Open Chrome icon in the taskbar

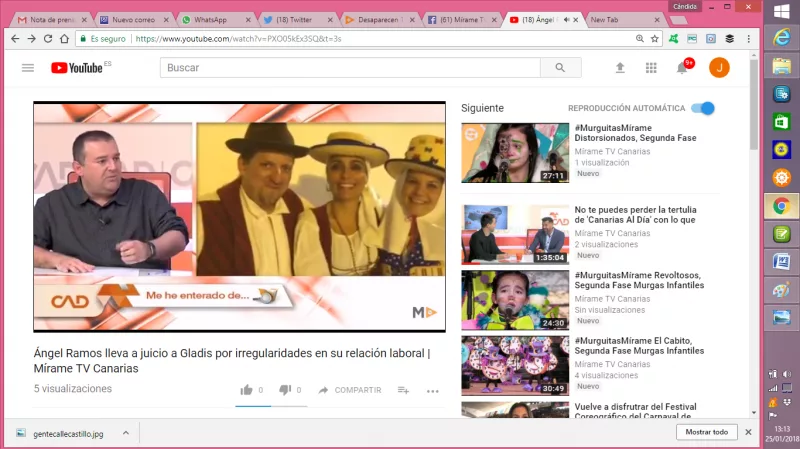[x=782, y=206]
